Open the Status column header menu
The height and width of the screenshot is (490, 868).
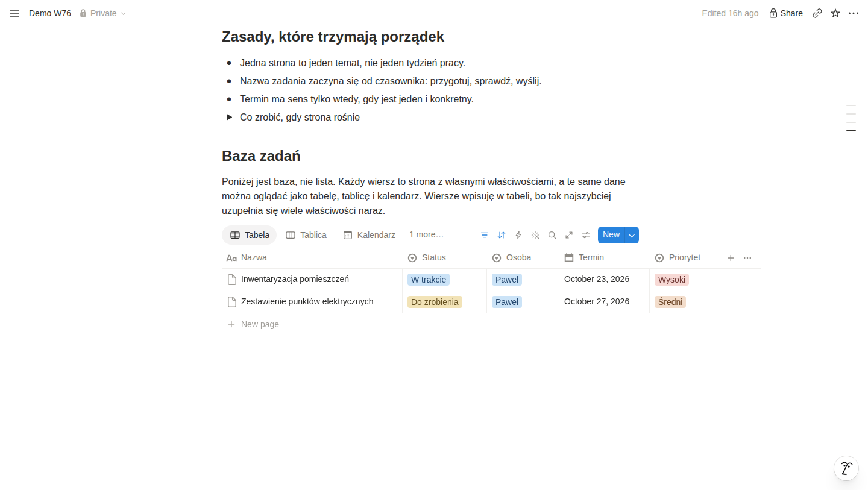(445, 258)
